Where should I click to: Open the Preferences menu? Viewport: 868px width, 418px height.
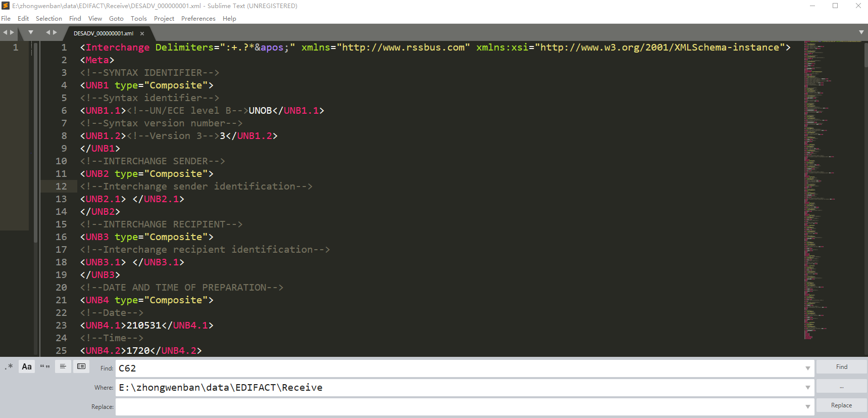(x=198, y=19)
